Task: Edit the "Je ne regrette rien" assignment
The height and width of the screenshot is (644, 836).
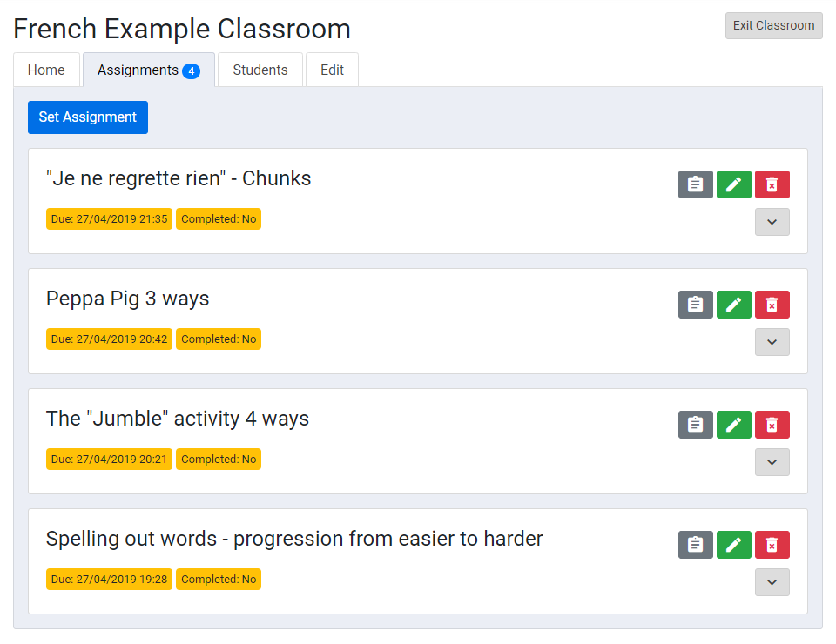Action: click(733, 184)
